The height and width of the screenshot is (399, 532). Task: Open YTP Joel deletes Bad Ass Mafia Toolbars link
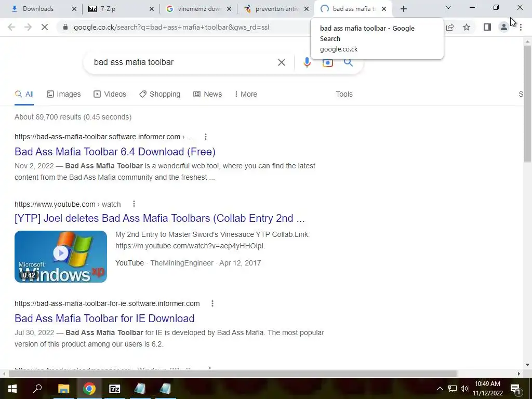pos(159,218)
